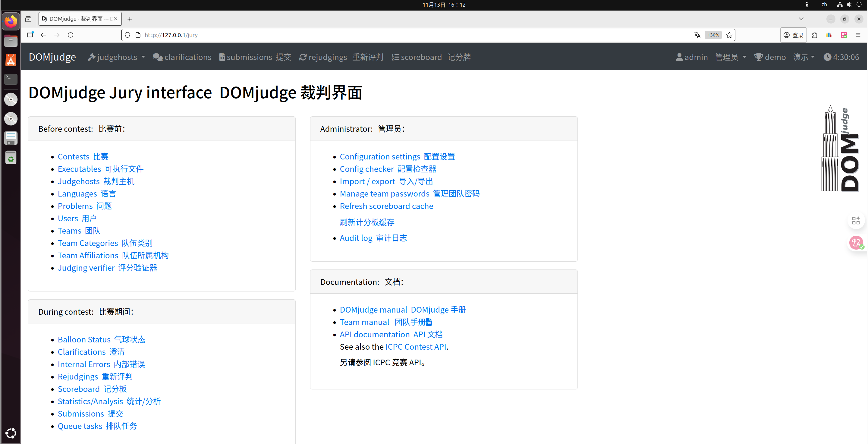
Task: Reload the page using the refresh icon
Action: tap(71, 35)
